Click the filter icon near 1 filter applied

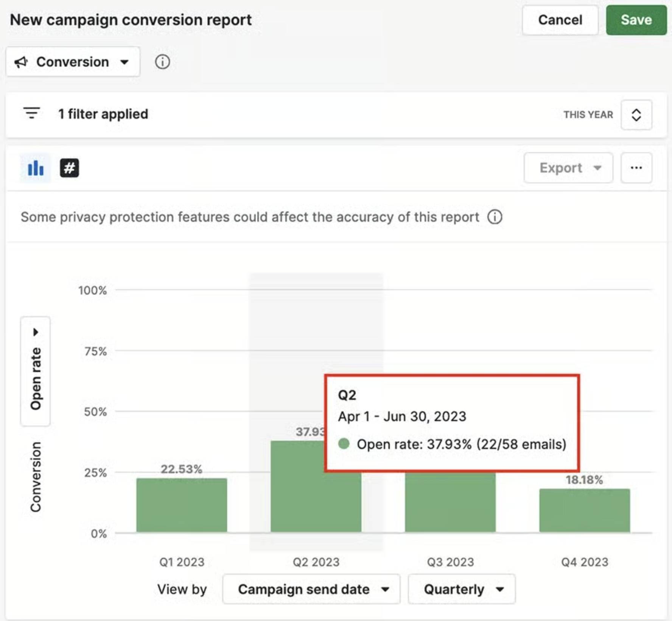click(32, 114)
